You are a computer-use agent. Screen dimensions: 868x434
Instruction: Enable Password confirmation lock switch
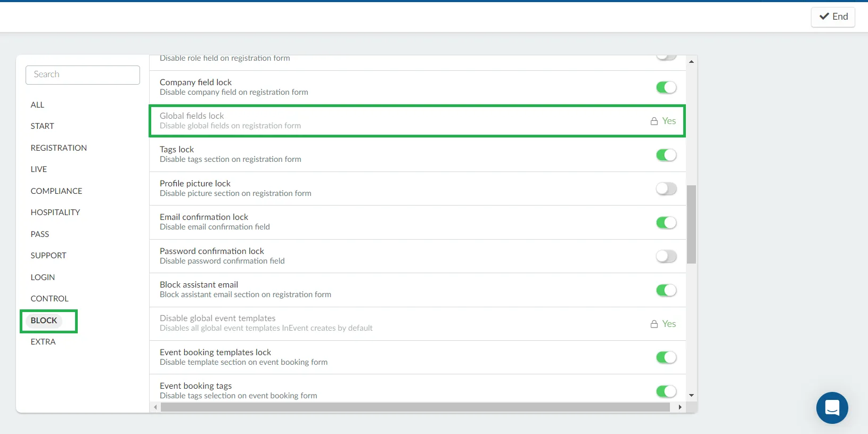tap(666, 256)
